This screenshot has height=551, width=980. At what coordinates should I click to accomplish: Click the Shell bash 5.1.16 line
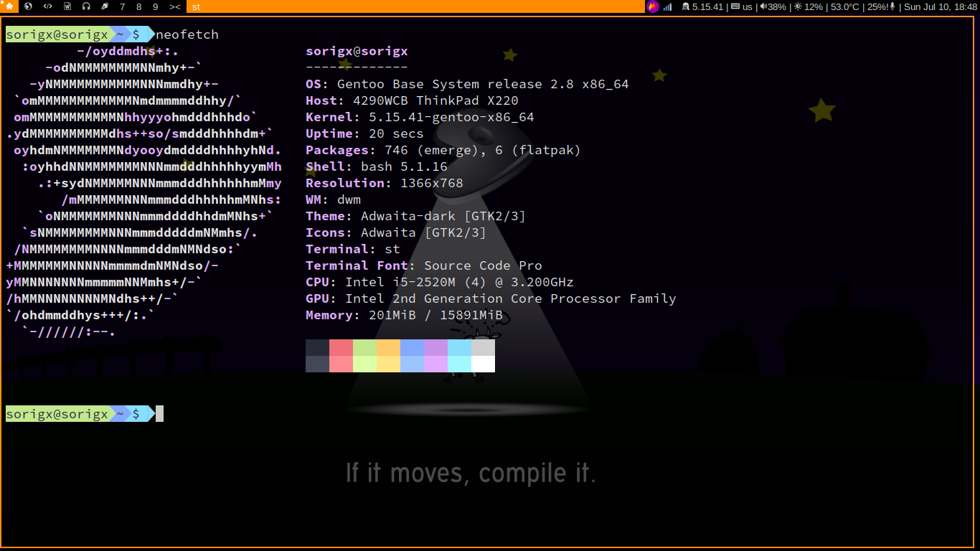pyautogui.click(x=377, y=166)
